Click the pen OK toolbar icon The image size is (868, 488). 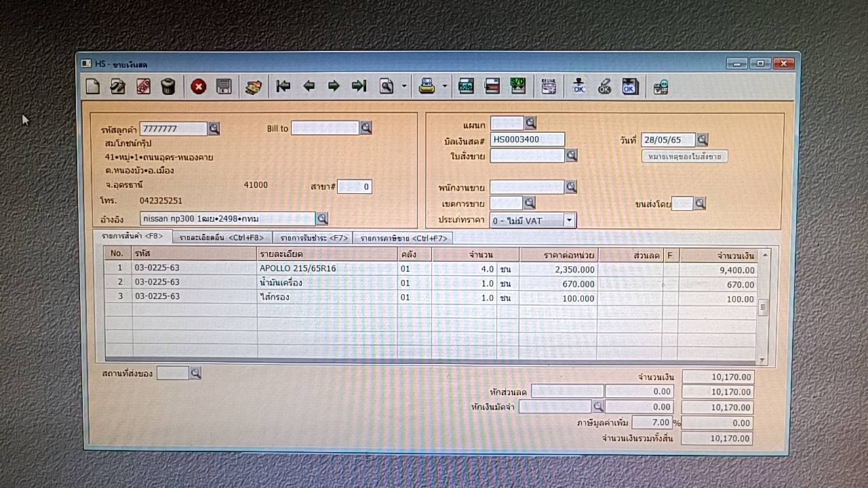604,86
